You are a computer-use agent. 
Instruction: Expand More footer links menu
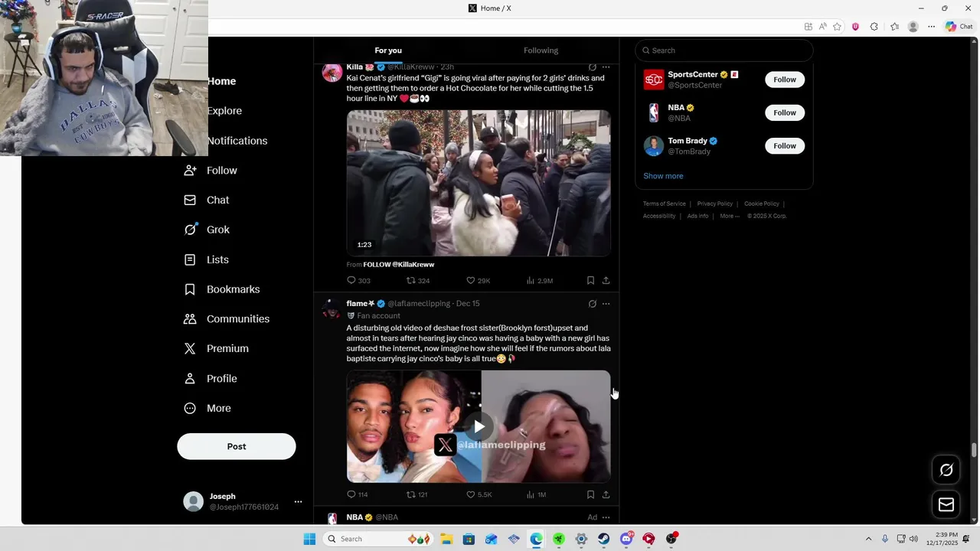click(730, 216)
